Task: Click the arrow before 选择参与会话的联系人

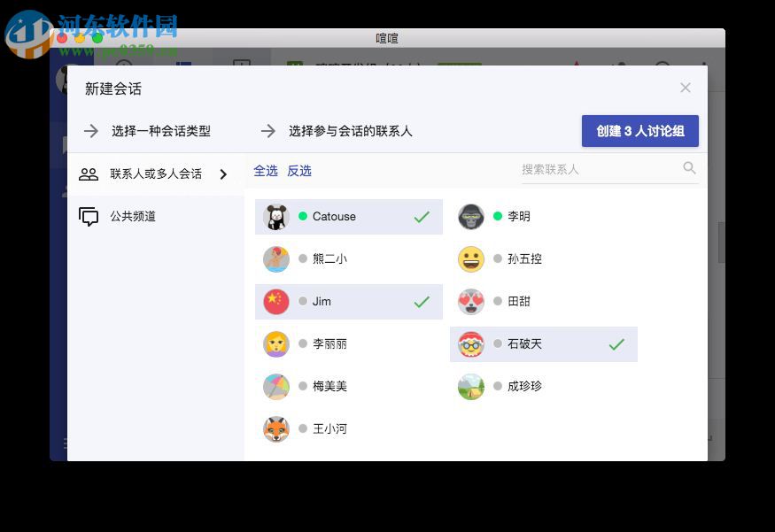Action: click(268, 130)
